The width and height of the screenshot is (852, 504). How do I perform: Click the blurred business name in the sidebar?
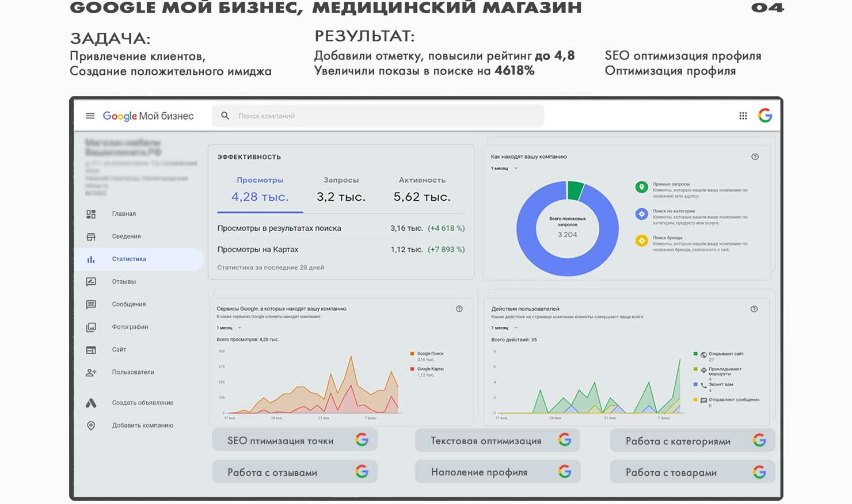[123, 147]
